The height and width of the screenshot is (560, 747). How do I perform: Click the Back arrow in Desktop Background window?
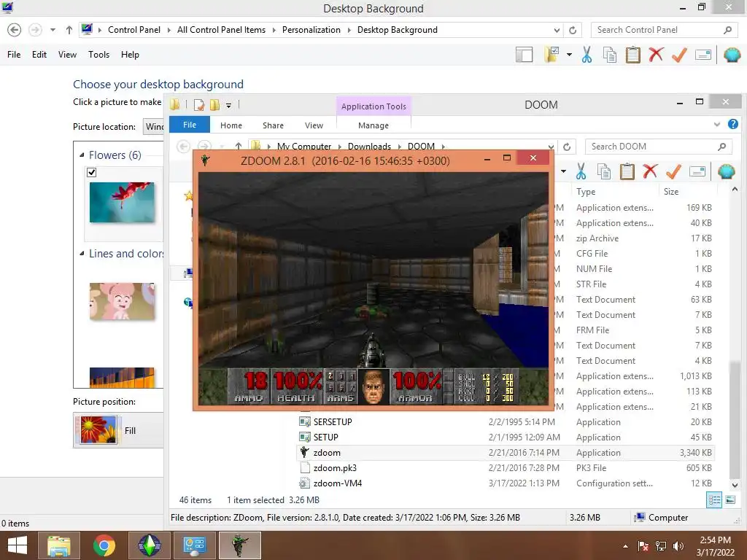(15, 30)
